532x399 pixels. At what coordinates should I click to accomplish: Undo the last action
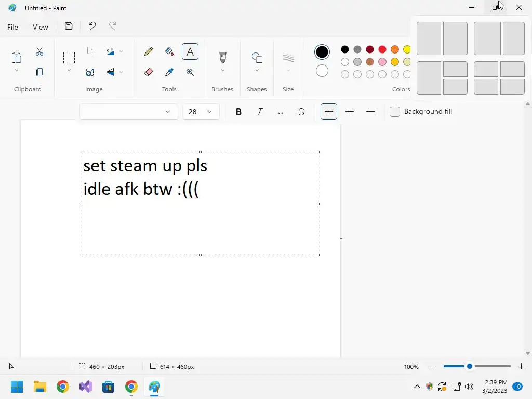(x=92, y=26)
